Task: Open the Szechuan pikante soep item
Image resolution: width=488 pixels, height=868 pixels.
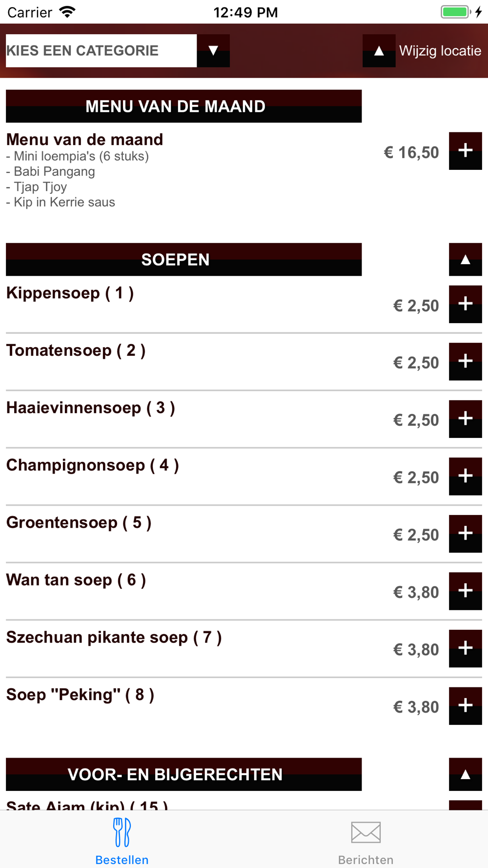Action: [114, 638]
